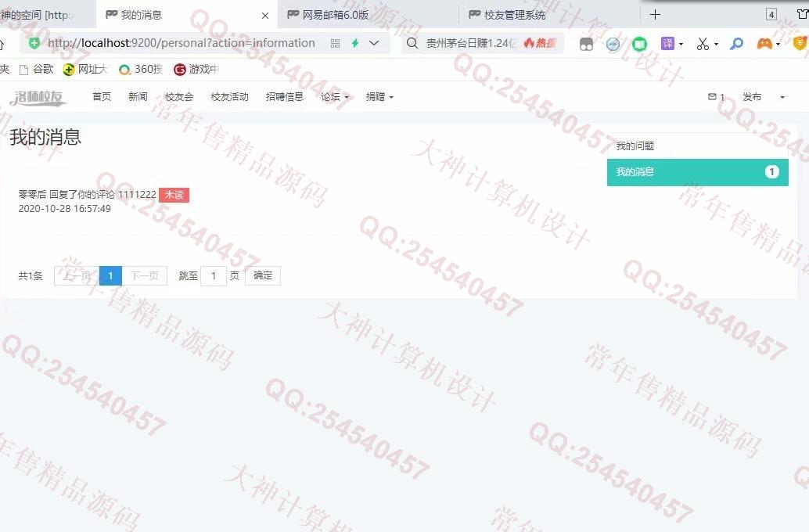
Task: Open the 360搜 bookmark
Action: click(x=140, y=69)
